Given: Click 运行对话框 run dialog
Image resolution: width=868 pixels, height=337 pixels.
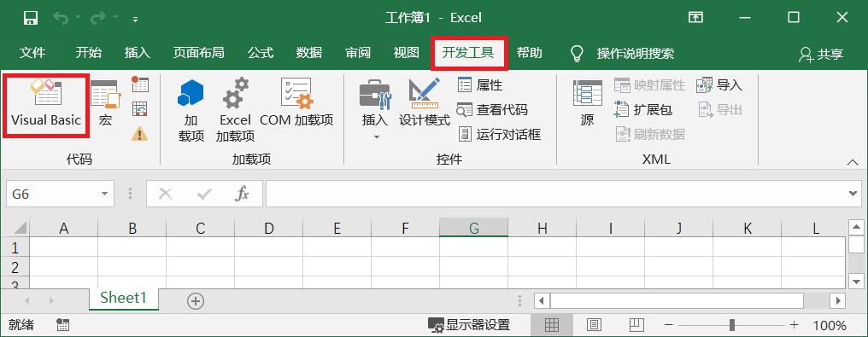Looking at the screenshot, I should point(499,134).
